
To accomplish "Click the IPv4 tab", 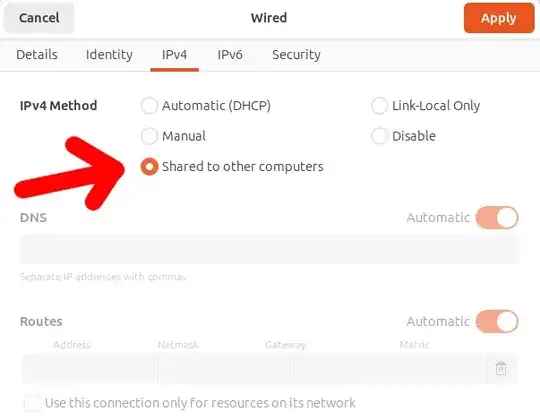I will click(175, 55).
